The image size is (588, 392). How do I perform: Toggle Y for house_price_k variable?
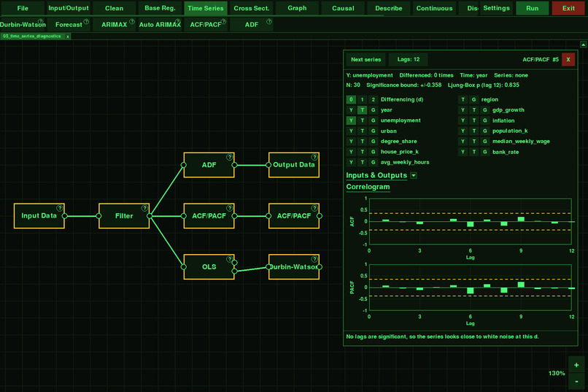click(351, 152)
